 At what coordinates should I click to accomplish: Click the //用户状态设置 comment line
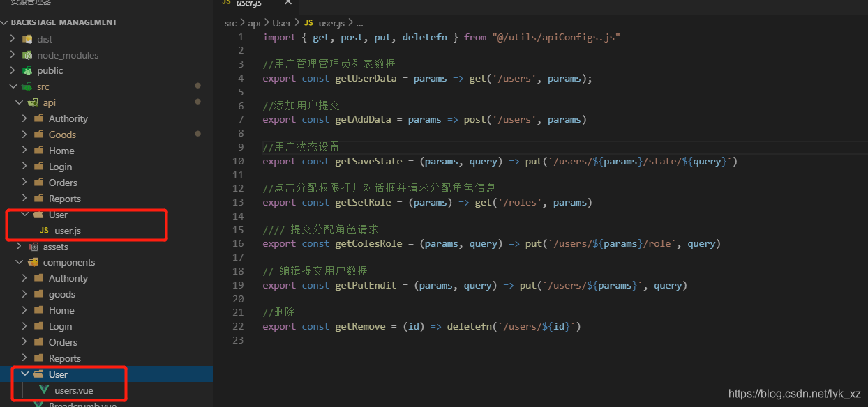coord(301,147)
